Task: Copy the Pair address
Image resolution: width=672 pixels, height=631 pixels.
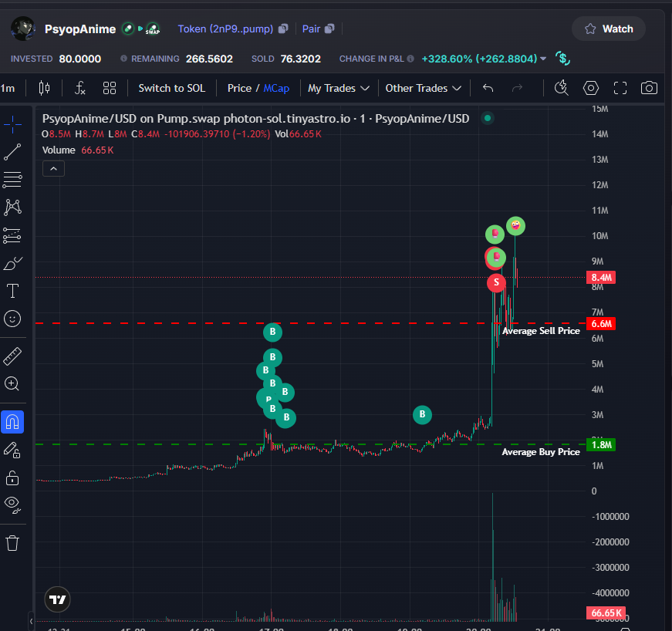Action: point(329,29)
